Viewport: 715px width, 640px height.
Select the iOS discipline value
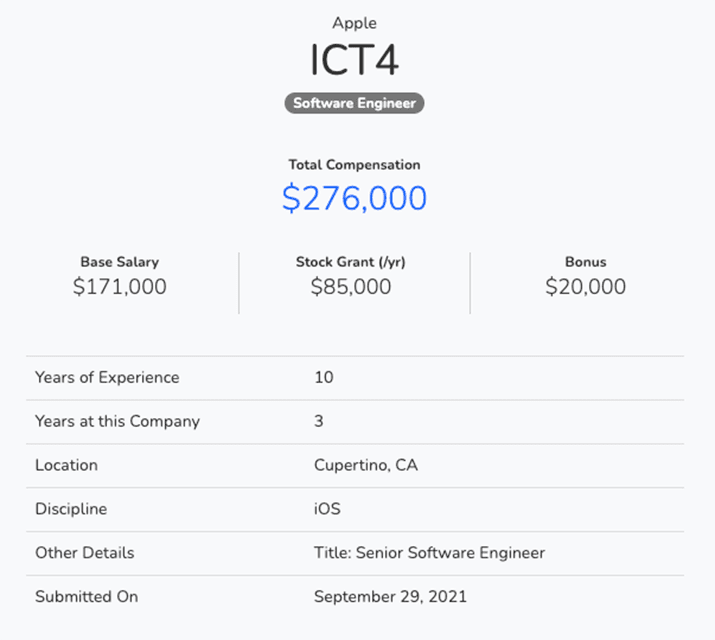click(327, 509)
